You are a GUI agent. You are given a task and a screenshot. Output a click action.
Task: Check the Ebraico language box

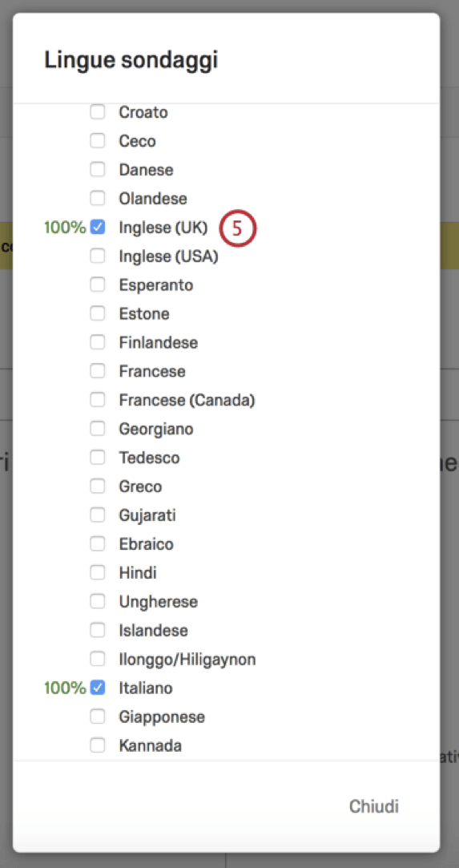click(x=98, y=544)
